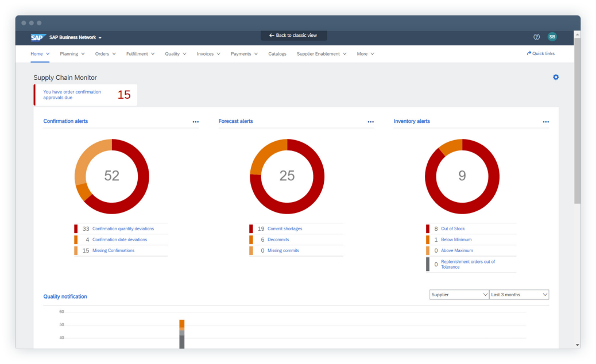Open the Last 3 months dropdown

(x=518, y=295)
